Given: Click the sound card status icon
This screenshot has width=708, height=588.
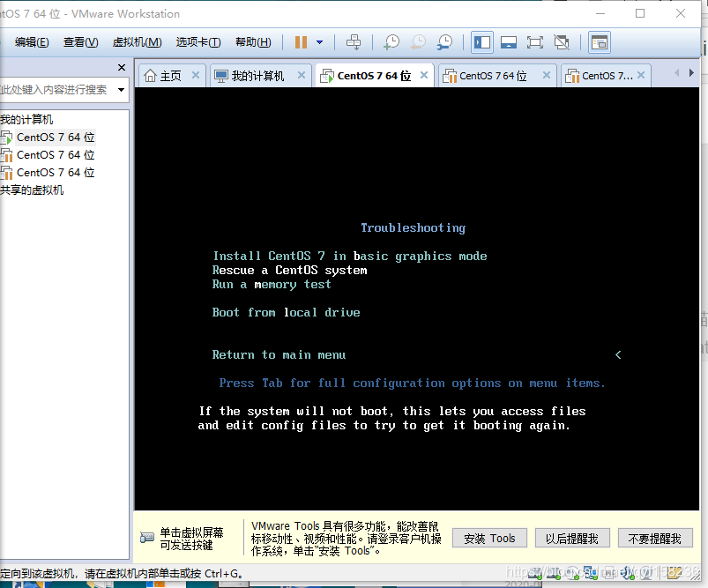Looking at the screenshot, I should pyautogui.click(x=627, y=573).
